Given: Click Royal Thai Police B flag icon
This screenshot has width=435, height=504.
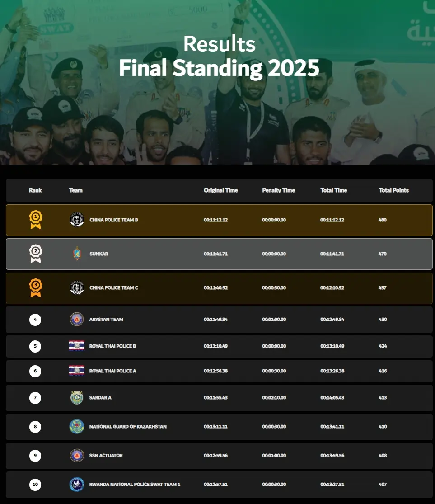Looking at the screenshot, I should (77, 346).
